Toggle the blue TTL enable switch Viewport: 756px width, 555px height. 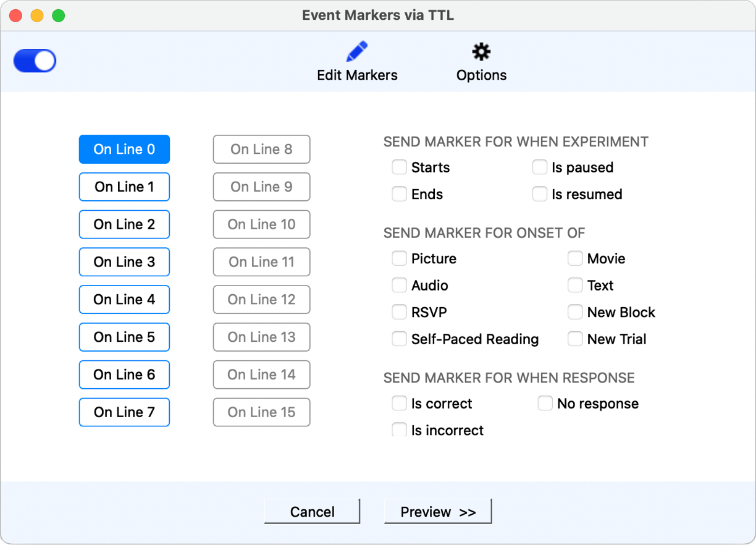[35, 61]
